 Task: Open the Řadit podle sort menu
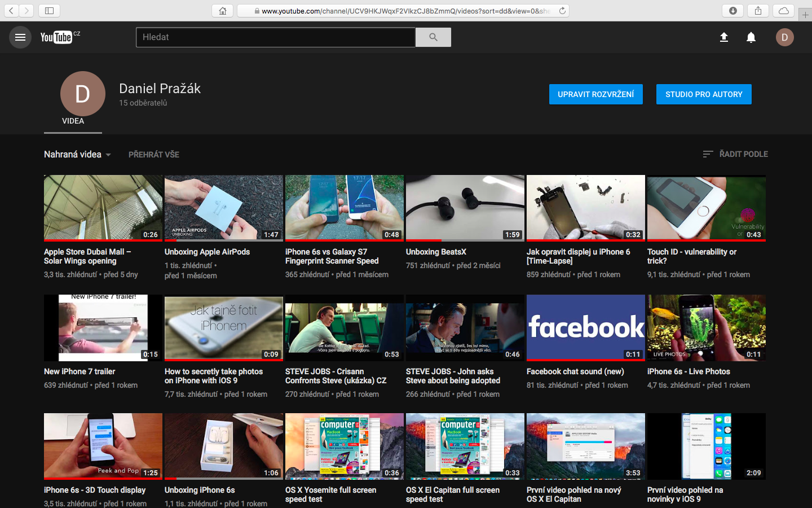[735, 154]
